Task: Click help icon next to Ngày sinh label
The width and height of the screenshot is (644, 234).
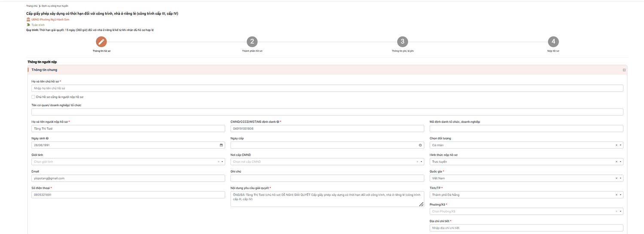Action: point(47,138)
